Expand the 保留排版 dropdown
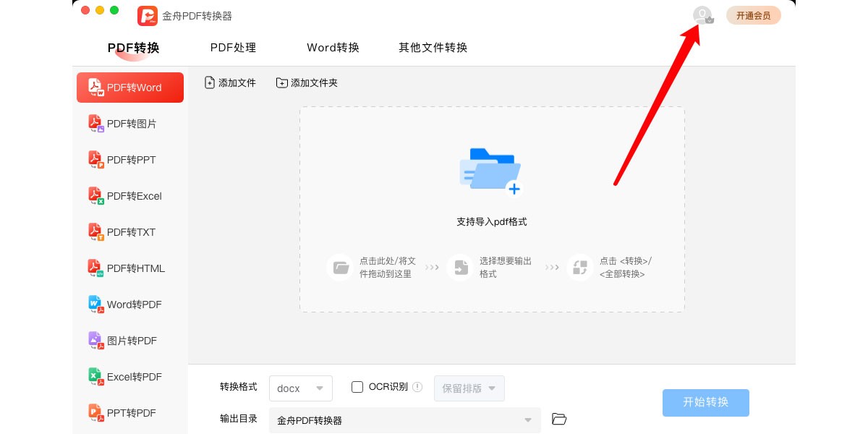This screenshot has height=434, width=868. [x=469, y=388]
